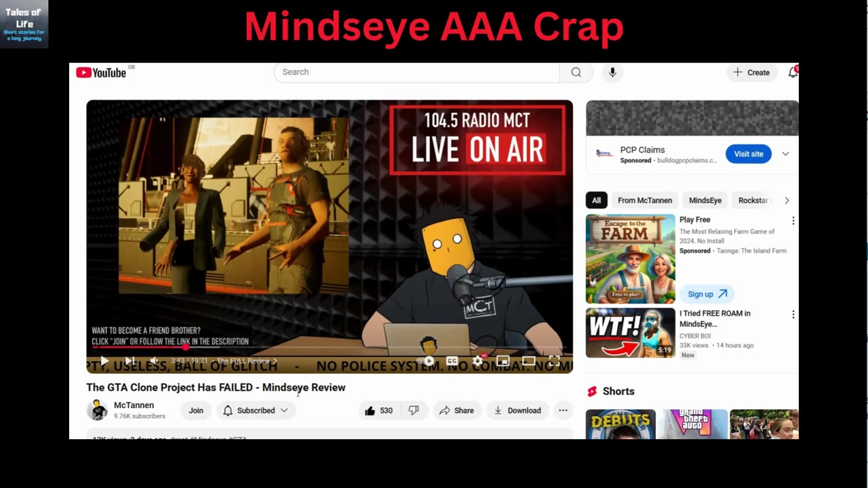Open the DEBUTS short thumbnail
This screenshot has height=488, width=868.
coord(620,424)
